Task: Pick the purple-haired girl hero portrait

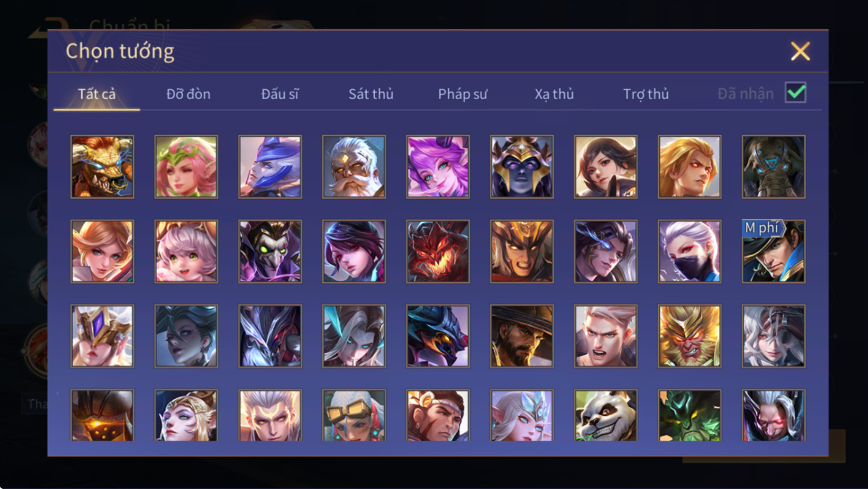Action: coord(438,167)
